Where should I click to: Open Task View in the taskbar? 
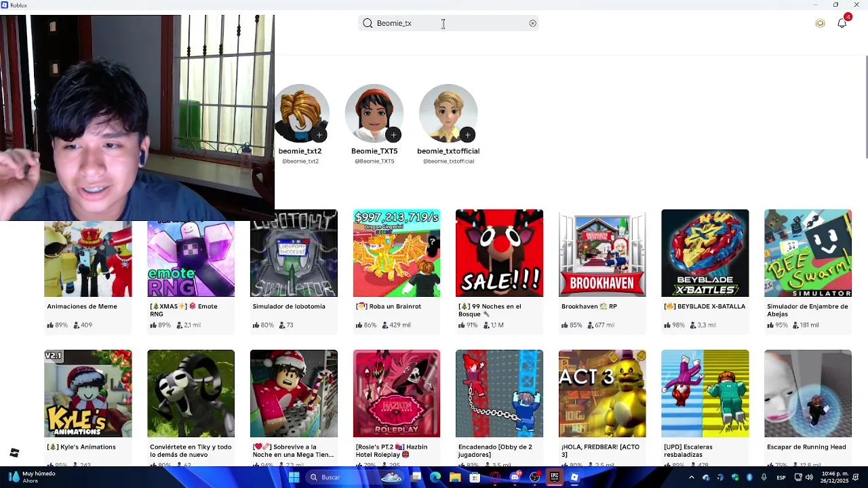[x=416, y=477]
